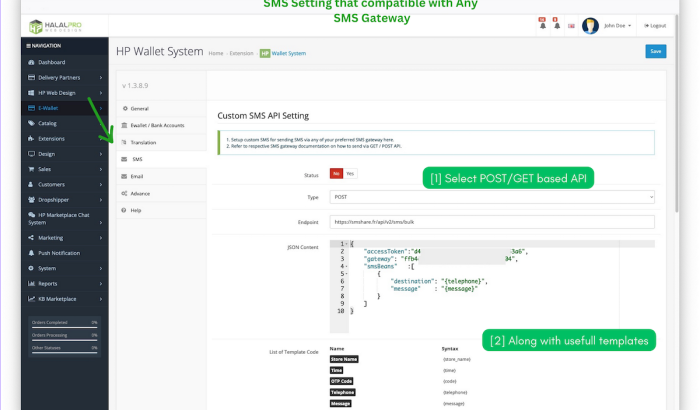Click the Marketing share icon
The image size is (700, 410).
tap(31, 238)
